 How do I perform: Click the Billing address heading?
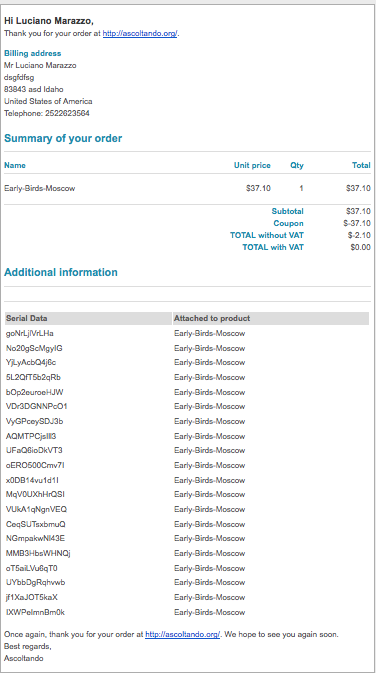(33, 53)
